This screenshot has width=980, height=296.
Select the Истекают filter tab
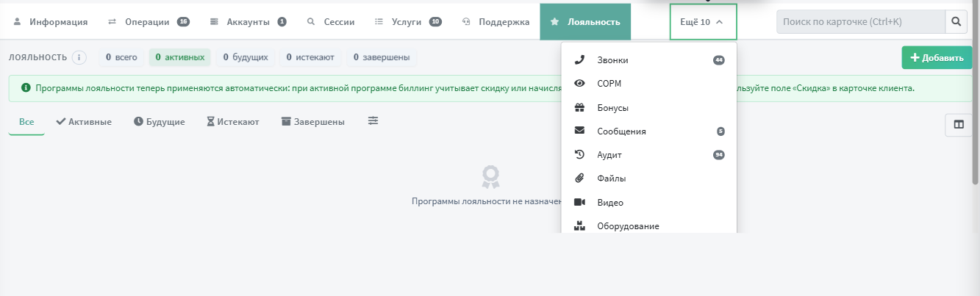pyautogui.click(x=233, y=122)
